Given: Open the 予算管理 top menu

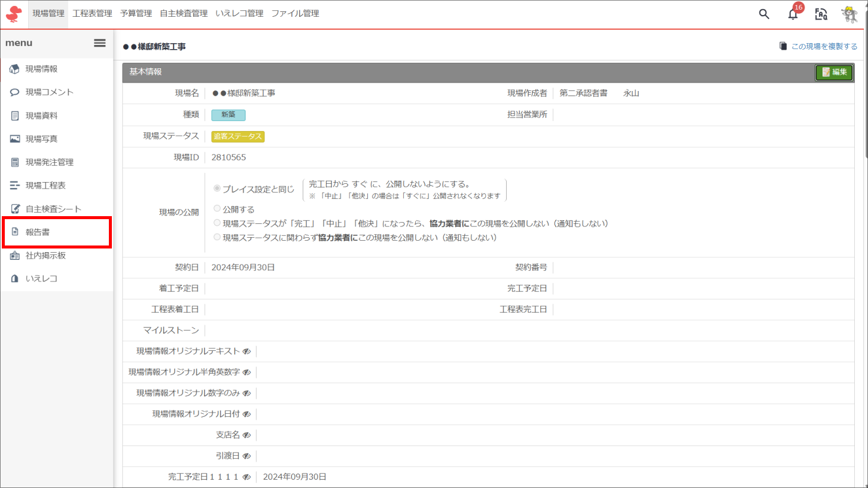Looking at the screenshot, I should [136, 13].
